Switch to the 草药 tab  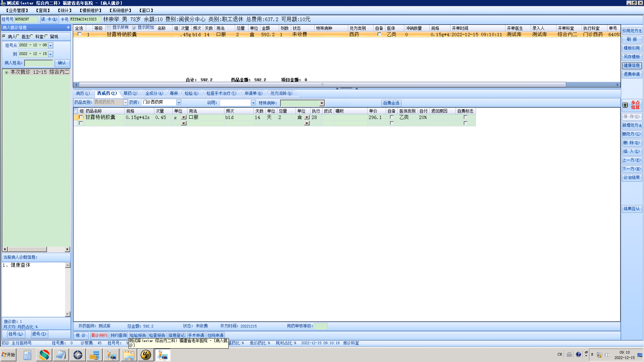[x=130, y=94]
